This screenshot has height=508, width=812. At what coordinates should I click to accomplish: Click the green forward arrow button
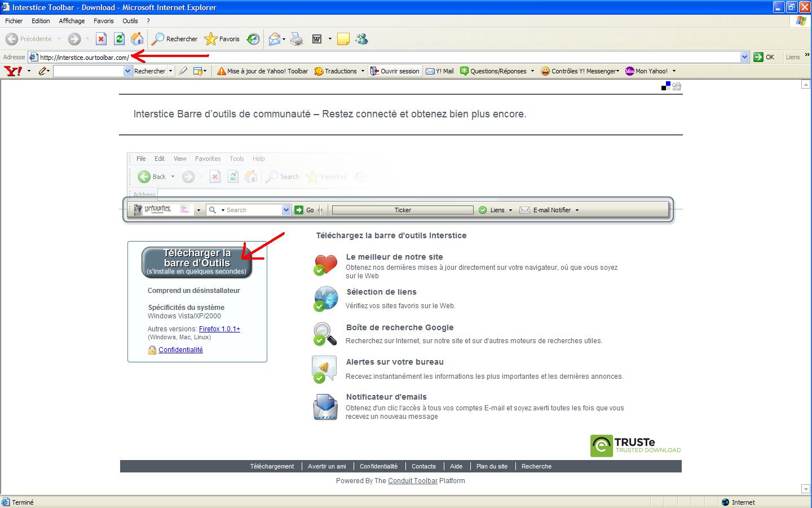(74, 39)
